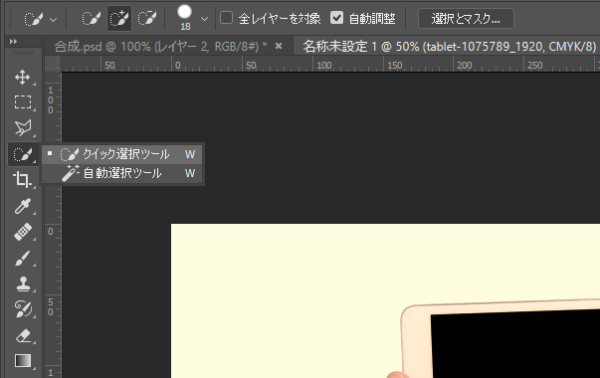Open the brush size picker dropdown
The image size is (600, 378).
(204, 19)
